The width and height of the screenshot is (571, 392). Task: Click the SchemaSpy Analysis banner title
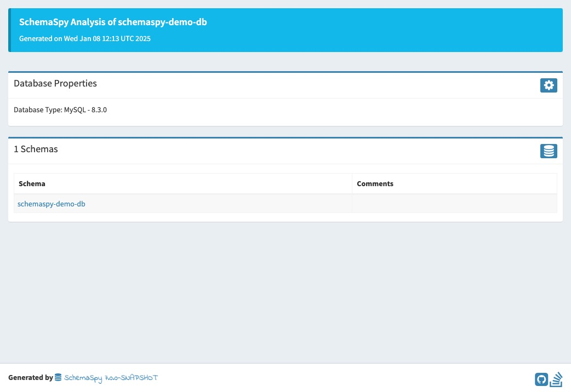pos(113,22)
